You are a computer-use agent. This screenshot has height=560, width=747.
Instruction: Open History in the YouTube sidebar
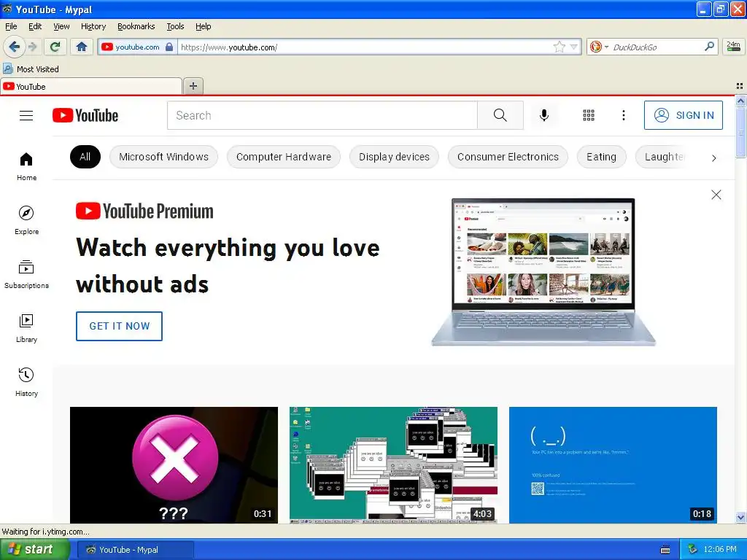click(26, 382)
